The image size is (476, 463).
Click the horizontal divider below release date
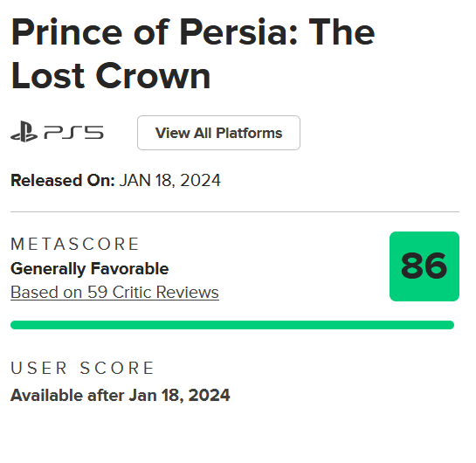click(235, 211)
